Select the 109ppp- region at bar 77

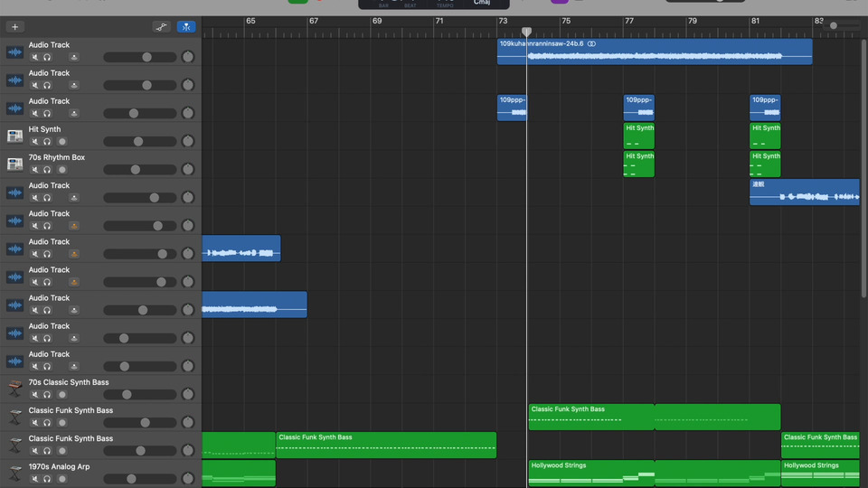[639, 108]
